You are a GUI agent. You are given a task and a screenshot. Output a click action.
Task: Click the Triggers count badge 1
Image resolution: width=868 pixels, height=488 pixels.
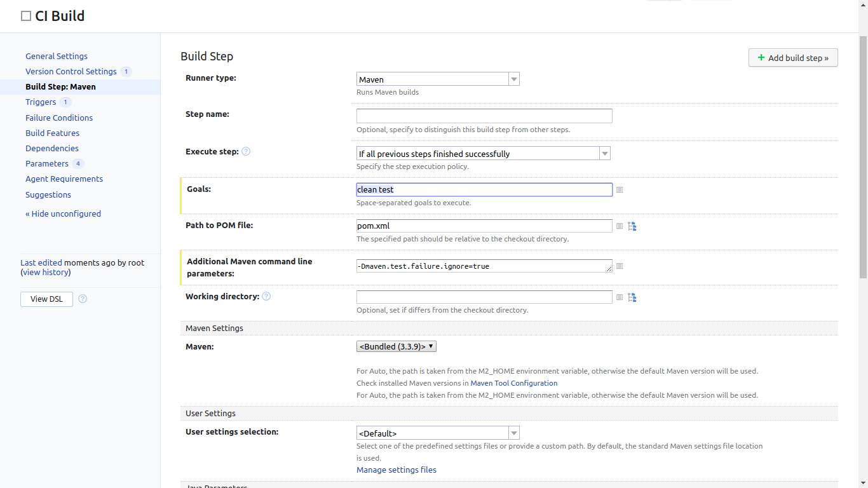point(65,102)
